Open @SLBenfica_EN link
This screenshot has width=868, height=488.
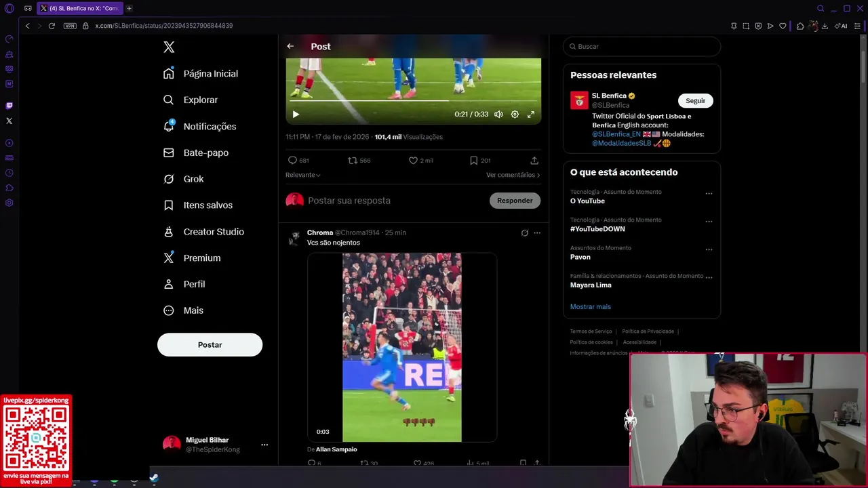pyautogui.click(x=616, y=134)
